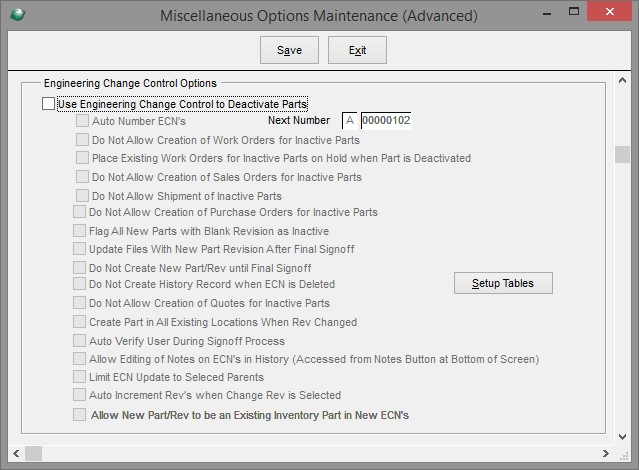639x470 pixels.
Task: Click the horizontal scrollbar right arrow
Action: point(606,453)
